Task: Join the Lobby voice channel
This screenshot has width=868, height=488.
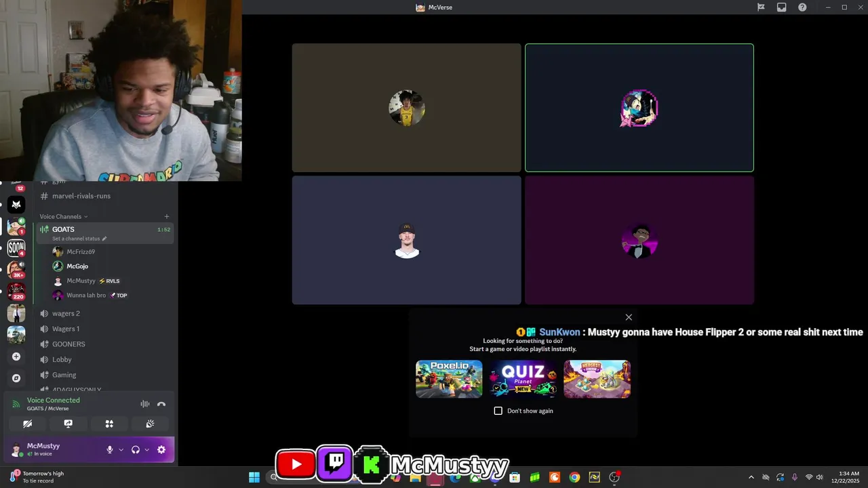Action: [105, 360]
